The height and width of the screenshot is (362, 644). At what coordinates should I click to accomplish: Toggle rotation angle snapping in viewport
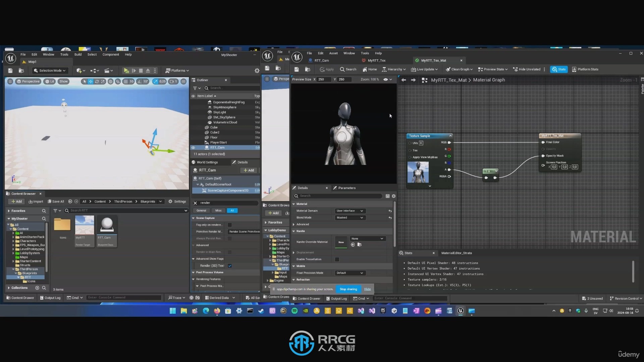140,81
